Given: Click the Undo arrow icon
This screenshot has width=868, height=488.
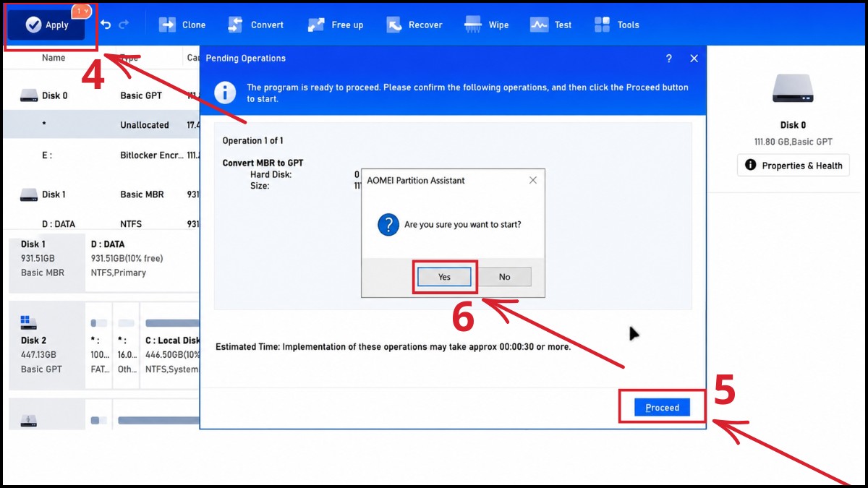Looking at the screenshot, I should coord(106,25).
